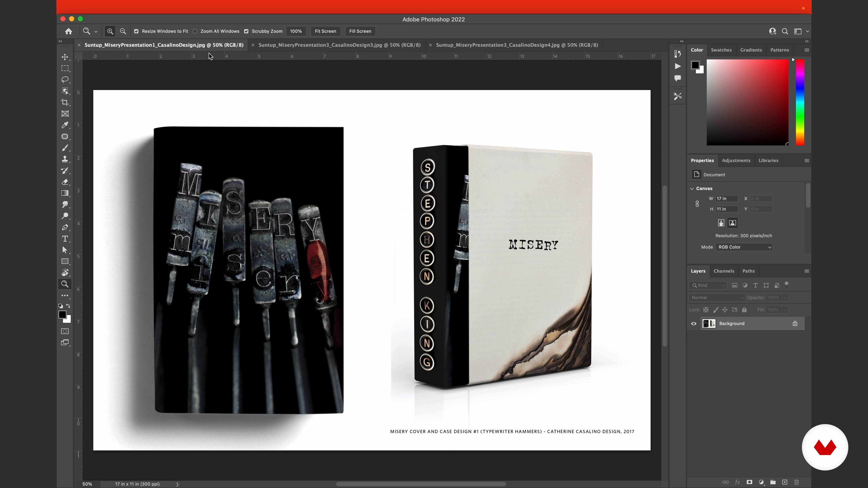
Task: Select the Smudge tool
Action: click(x=65, y=204)
